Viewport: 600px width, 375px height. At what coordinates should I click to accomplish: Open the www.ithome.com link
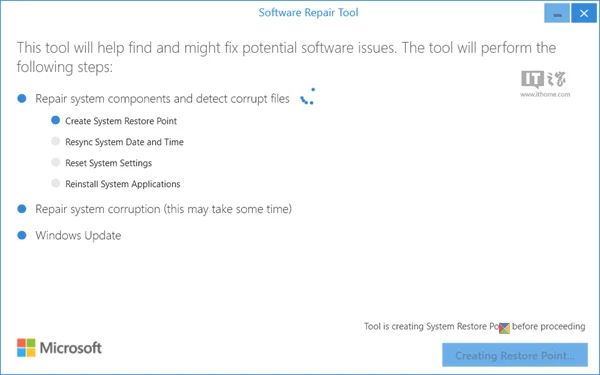(x=545, y=94)
